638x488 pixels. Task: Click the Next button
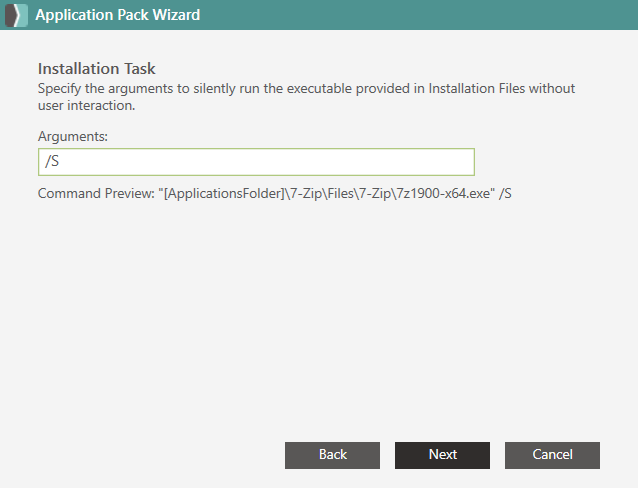tap(442, 455)
